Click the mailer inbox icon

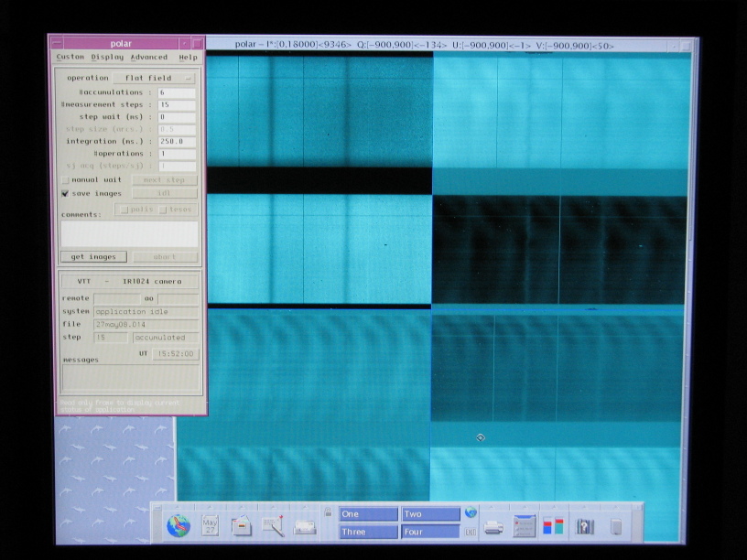pyautogui.click(x=304, y=526)
